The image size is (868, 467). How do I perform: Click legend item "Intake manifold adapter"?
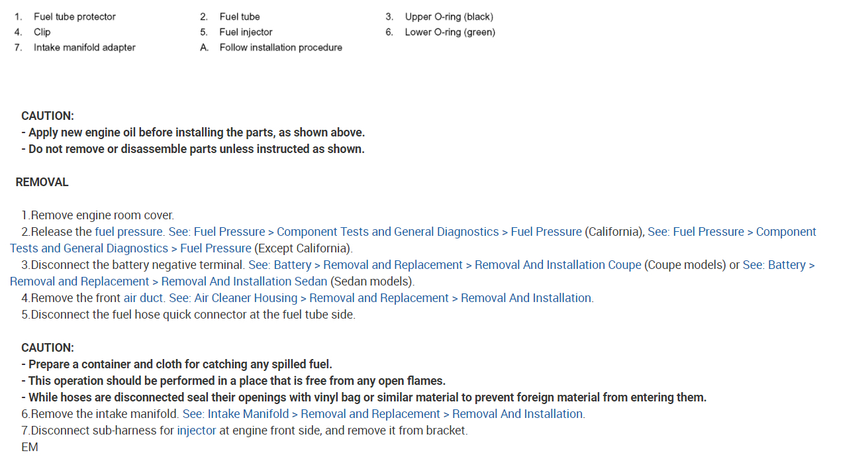84,48
